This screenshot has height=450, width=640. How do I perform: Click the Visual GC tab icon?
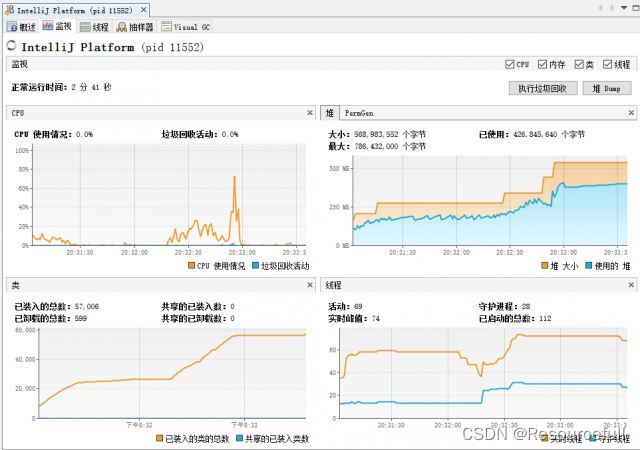tap(166, 27)
